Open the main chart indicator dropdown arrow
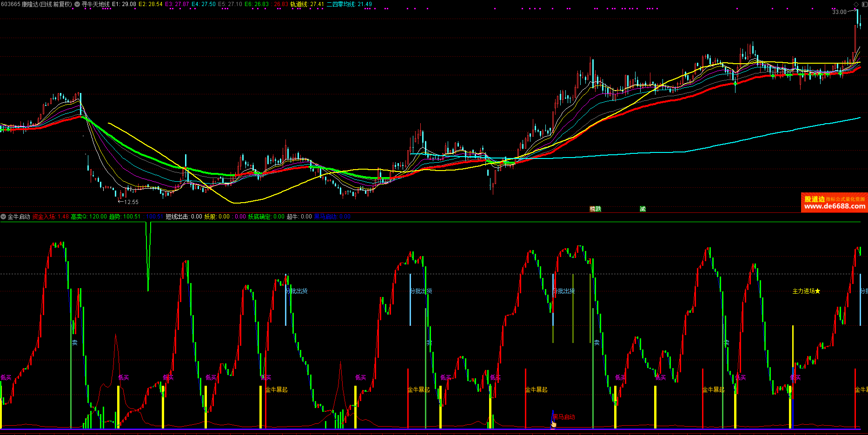Viewport: 868px width, 435px height. point(77,4)
